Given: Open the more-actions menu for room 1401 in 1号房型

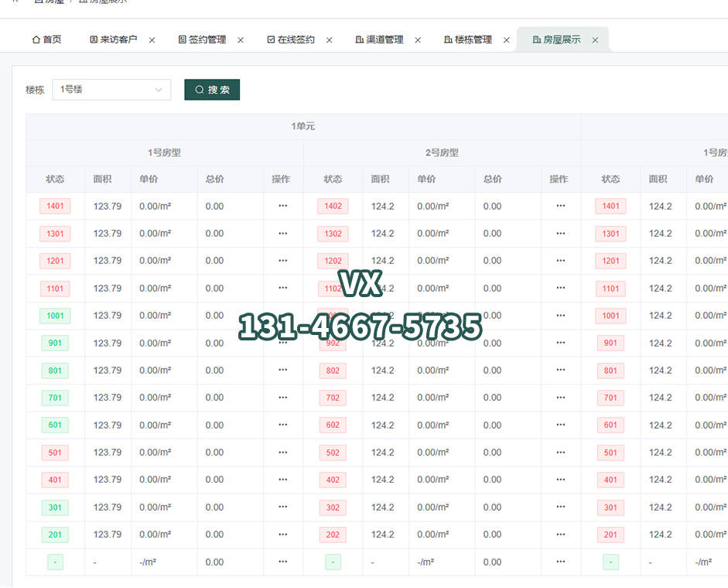Looking at the screenshot, I should 283,206.
